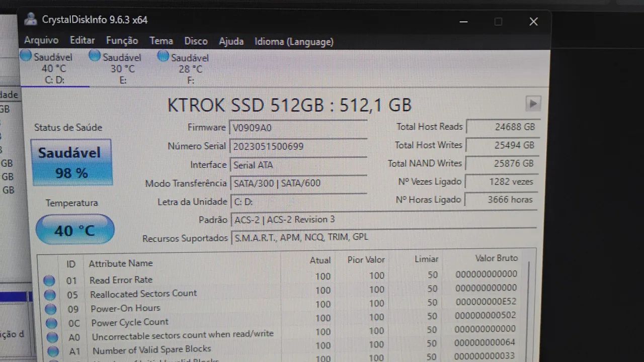Select the F: disk at 28 °C
This screenshot has width=644, height=362.
point(191,69)
